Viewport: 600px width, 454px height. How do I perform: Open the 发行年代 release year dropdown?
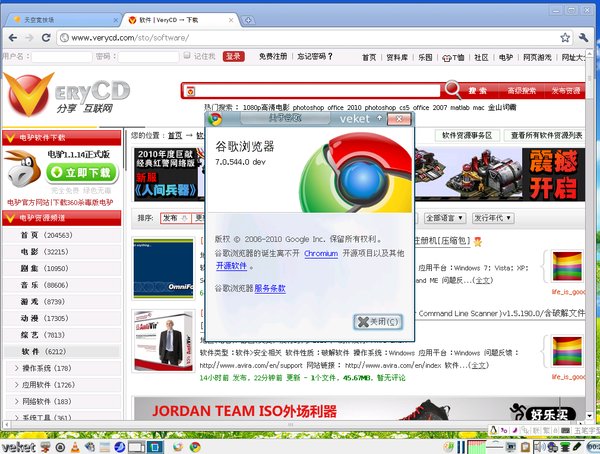(x=493, y=218)
